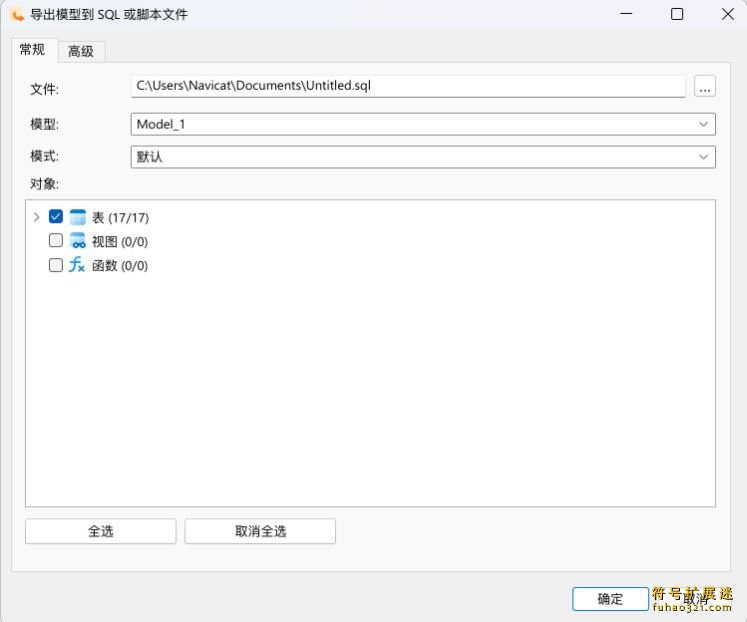The width and height of the screenshot is (747, 622).
Task: Close the export dialog window
Action: pyautogui.click(x=727, y=14)
